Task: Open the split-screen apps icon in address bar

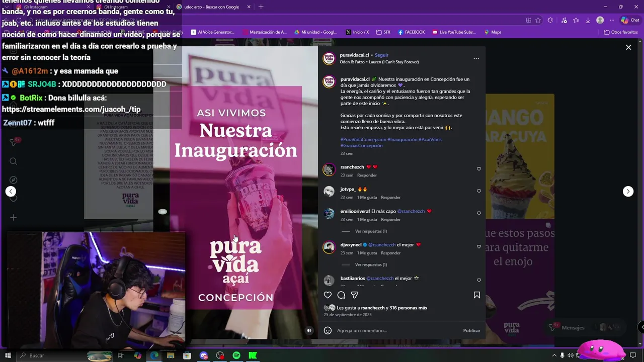Action: tap(528, 20)
